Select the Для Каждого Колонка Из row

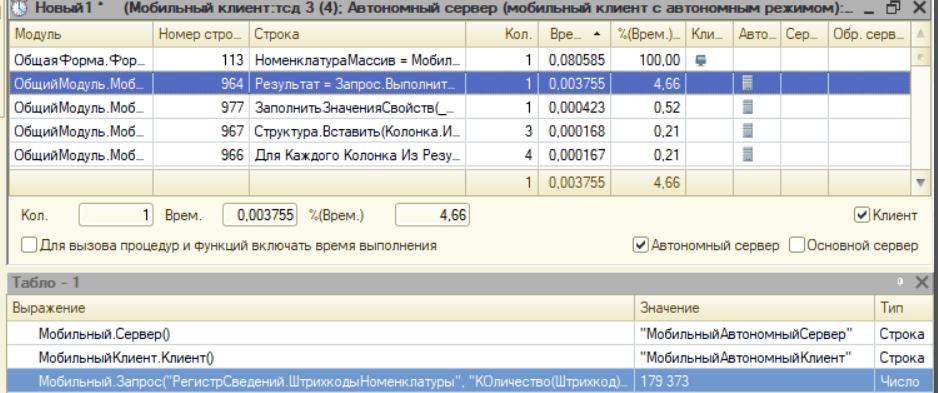460,156
